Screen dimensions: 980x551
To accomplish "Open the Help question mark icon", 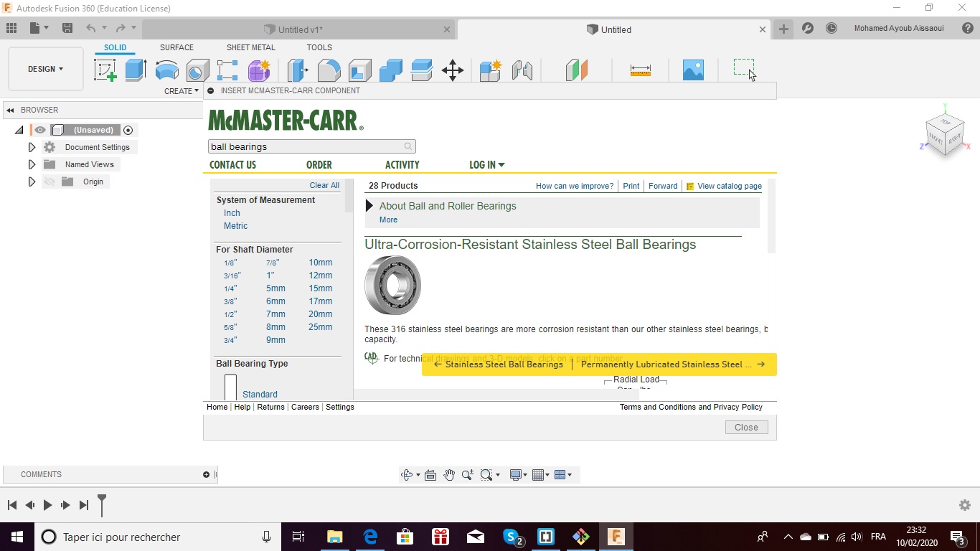I will point(967,29).
